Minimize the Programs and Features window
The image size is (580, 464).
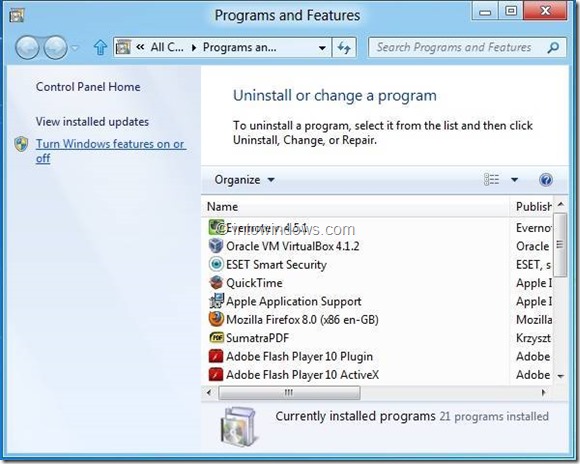click(x=485, y=12)
